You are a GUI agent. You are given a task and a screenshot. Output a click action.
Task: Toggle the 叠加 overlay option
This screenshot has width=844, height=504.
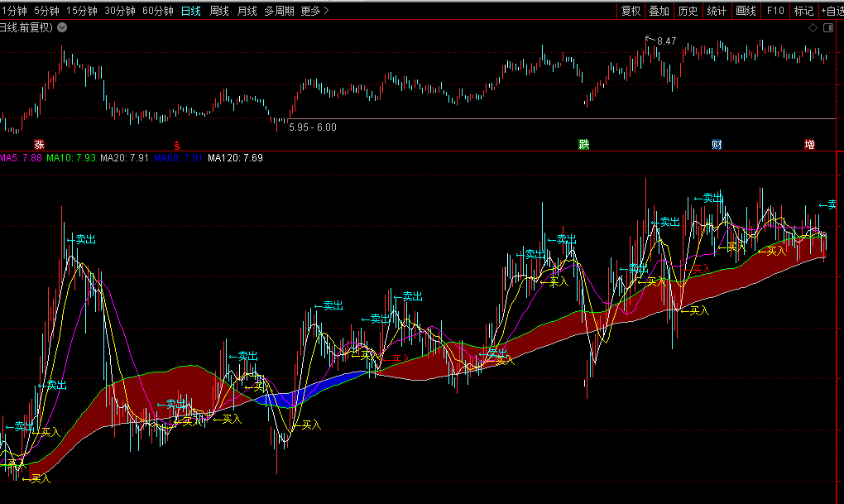pos(659,11)
